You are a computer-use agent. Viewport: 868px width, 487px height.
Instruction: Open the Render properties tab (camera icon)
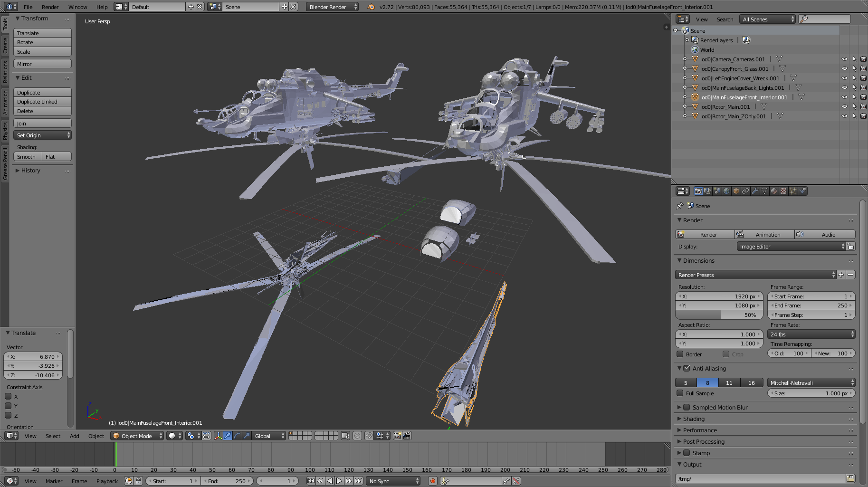(698, 191)
